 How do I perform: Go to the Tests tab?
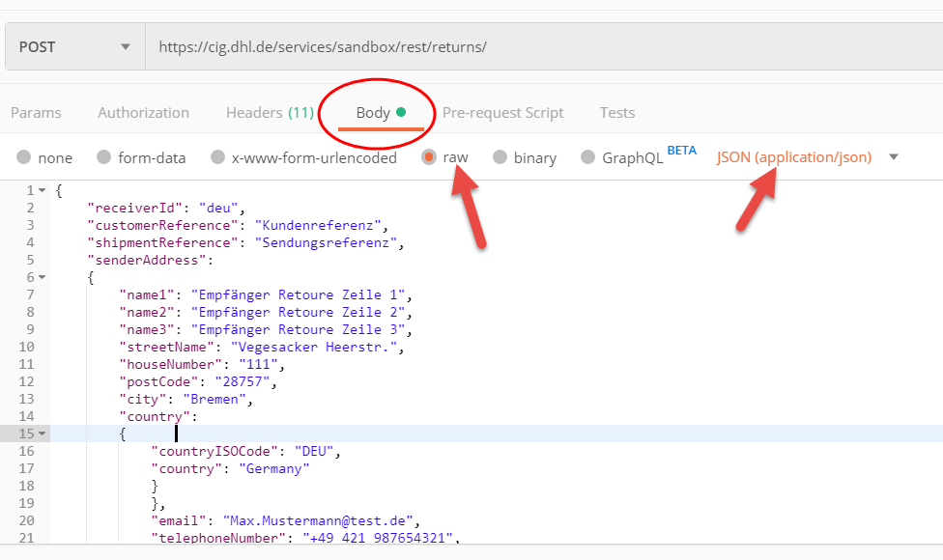(x=616, y=113)
